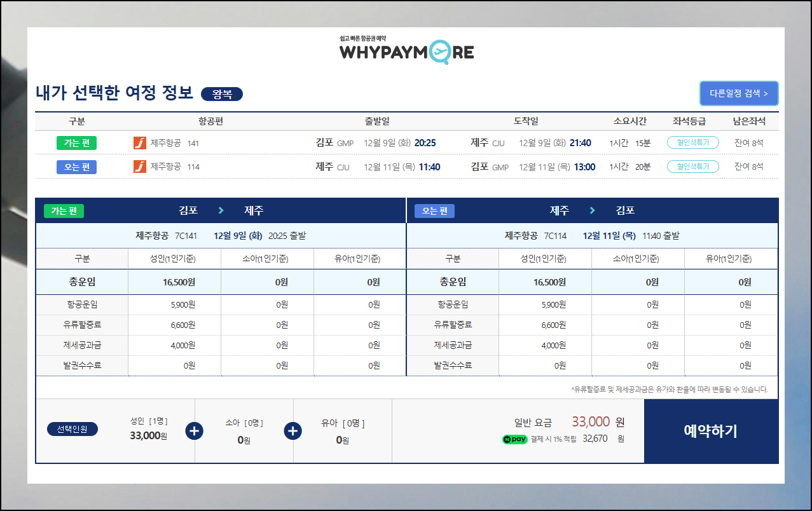Click the 일반 요금 33,000 원 total
The image size is (812, 511).
coord(569,422)
